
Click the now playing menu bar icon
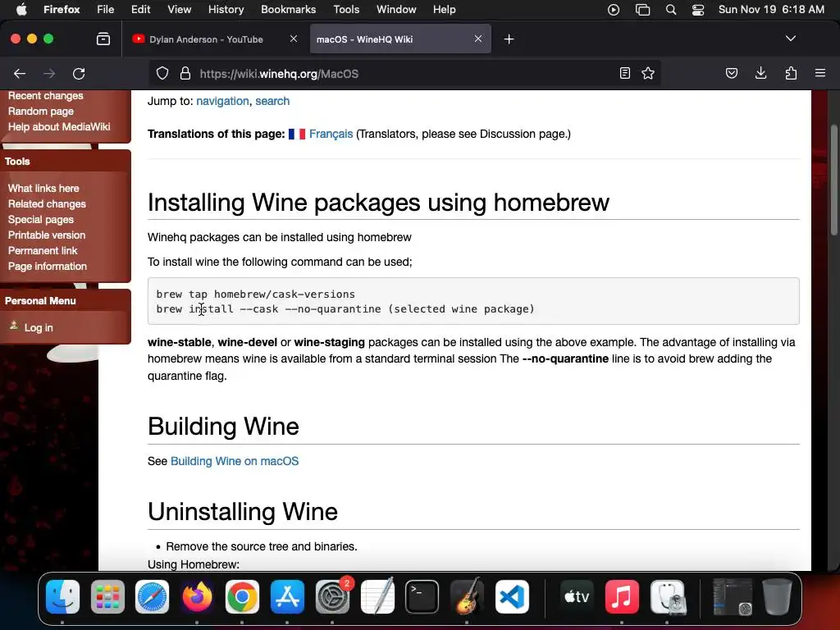coord(614,10)
